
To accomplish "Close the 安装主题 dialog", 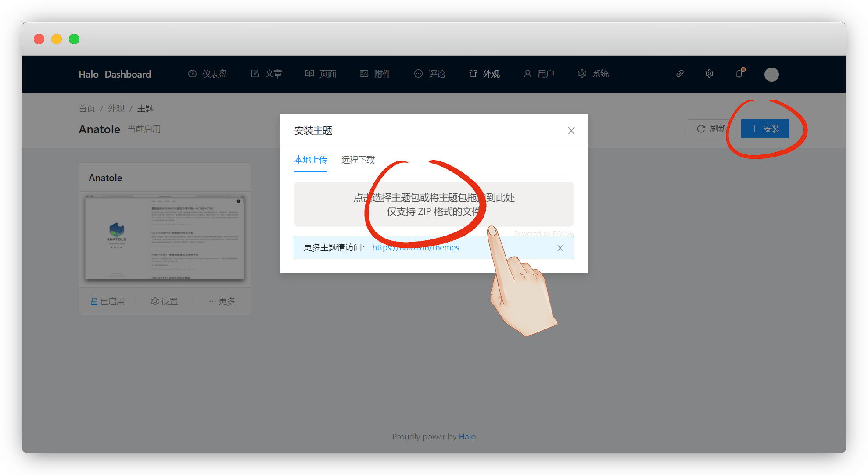I will pyautogui.click(x=571, y=131).
